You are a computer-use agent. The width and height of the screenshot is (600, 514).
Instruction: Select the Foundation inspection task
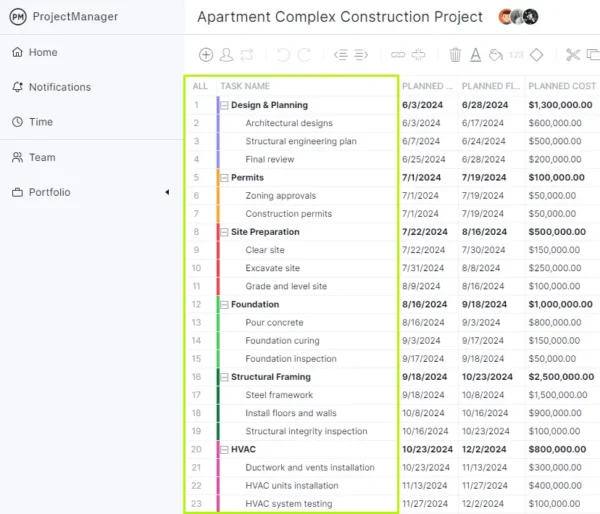pyautogui.click(x=291, y=359)
